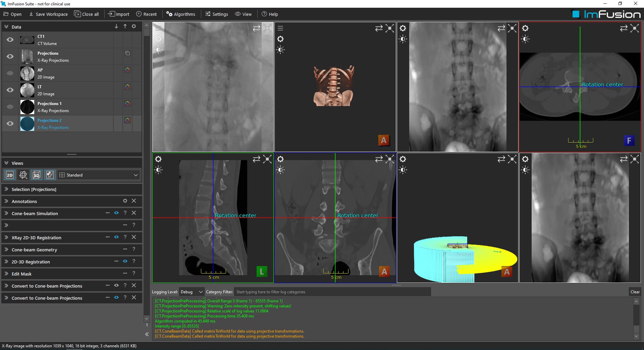
Task: Click the swap-data arrows icon in the 3D viewport
Action: pos(379,29)
